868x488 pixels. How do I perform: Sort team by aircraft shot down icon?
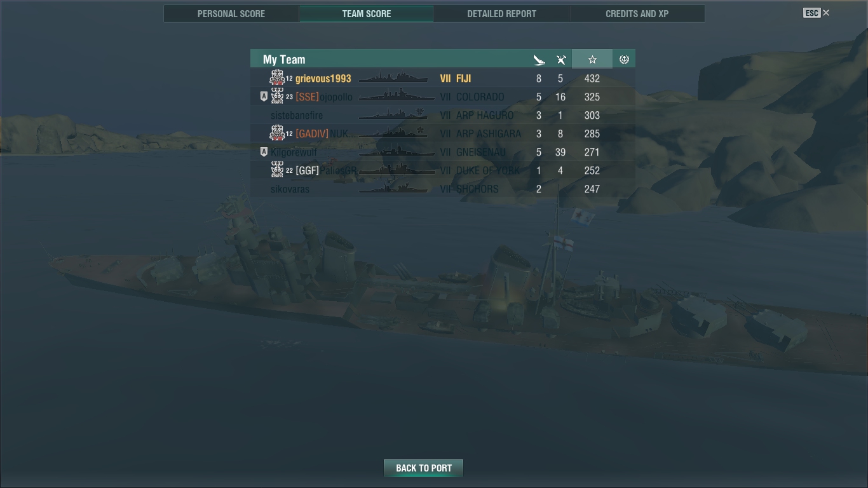pos(561,60)
